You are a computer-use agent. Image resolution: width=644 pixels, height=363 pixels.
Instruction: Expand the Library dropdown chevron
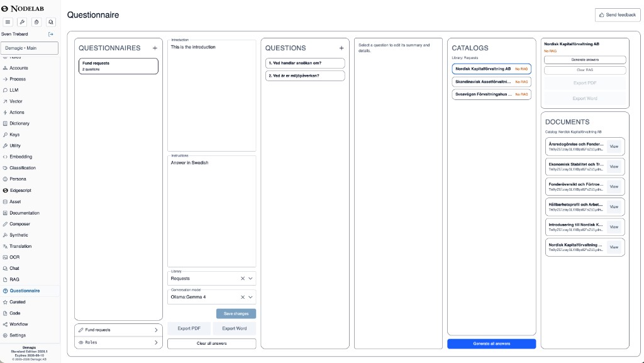[x=250, y=279]
